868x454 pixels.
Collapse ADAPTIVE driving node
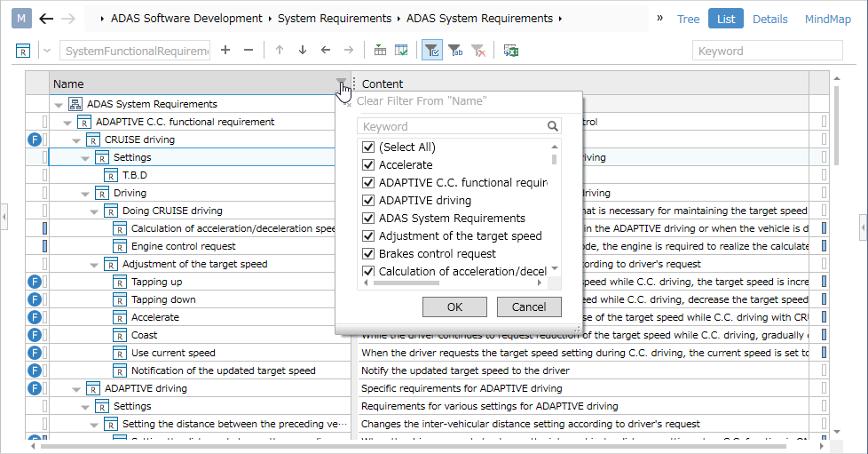point(76,389)
